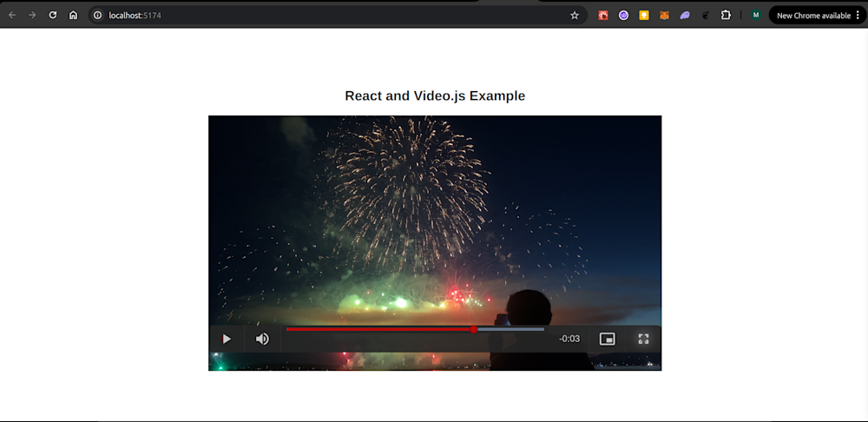Image resolution: width=868 pixels, height=422 pixels.
Task: Enter fullscreen video mode
Action: coord(643,339)
